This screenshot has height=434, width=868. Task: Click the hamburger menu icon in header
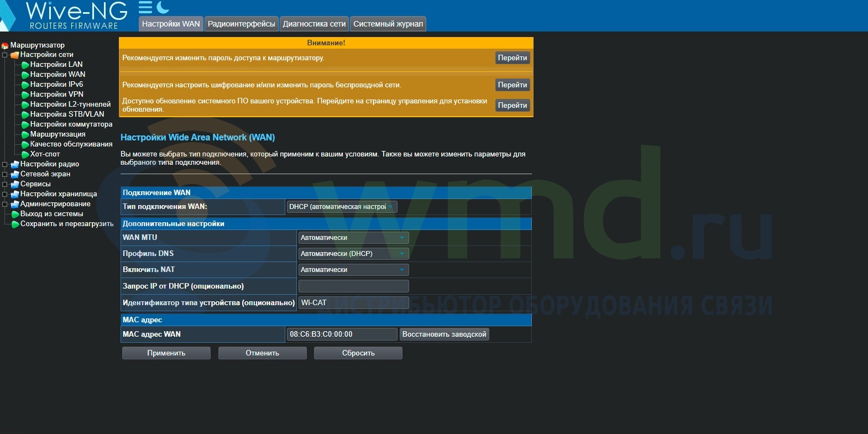pos(145,7)
